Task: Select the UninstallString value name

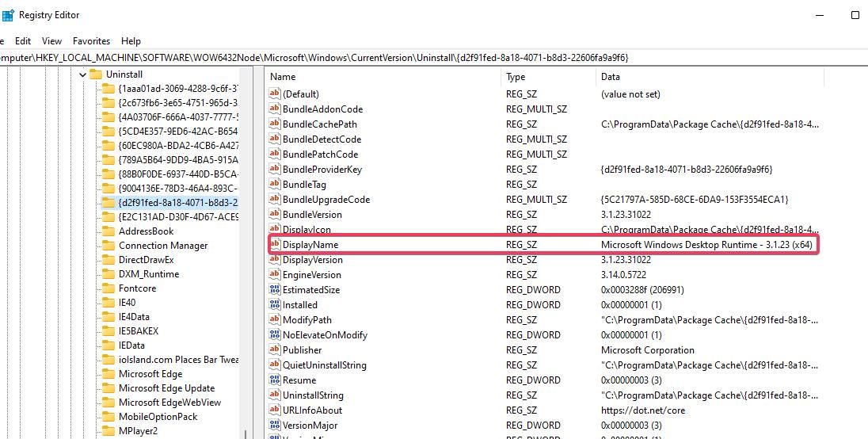Action: [314, 395]
